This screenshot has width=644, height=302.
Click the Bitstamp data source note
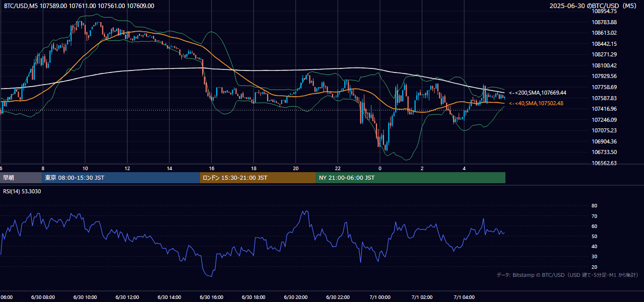point(567,275)
